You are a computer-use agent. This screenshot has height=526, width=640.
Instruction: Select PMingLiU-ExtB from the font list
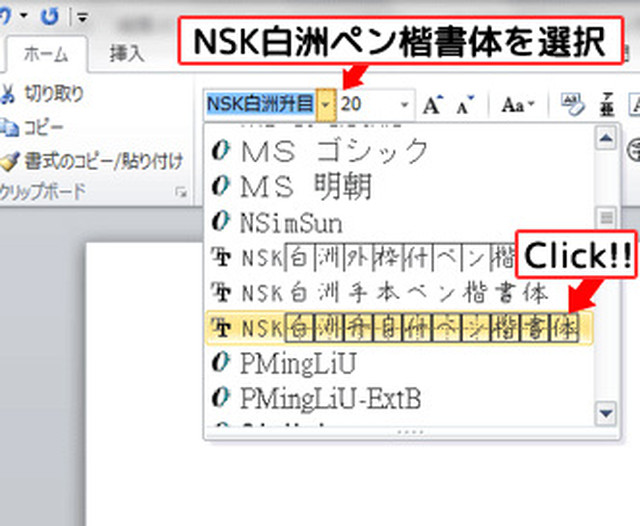[x=399, y=398]
